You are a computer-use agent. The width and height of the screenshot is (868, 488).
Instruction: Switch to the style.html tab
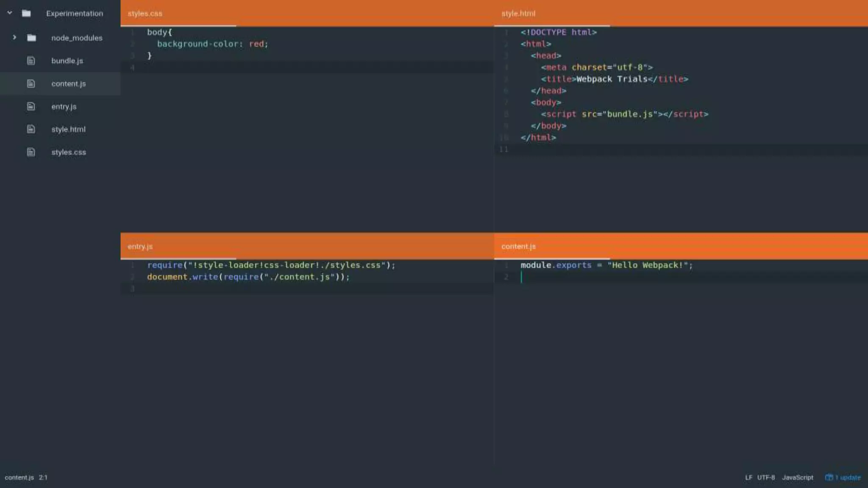click(x=518, y=14)
